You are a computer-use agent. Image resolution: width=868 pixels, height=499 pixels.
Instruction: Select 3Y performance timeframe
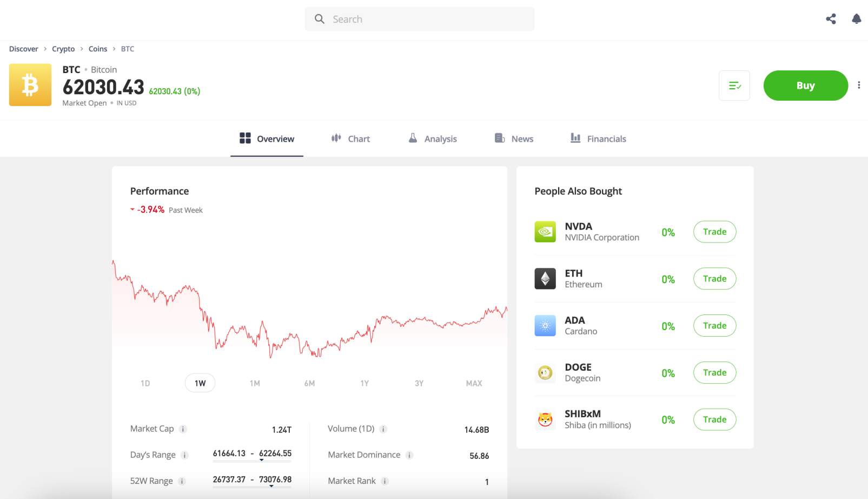pos(419,383)
